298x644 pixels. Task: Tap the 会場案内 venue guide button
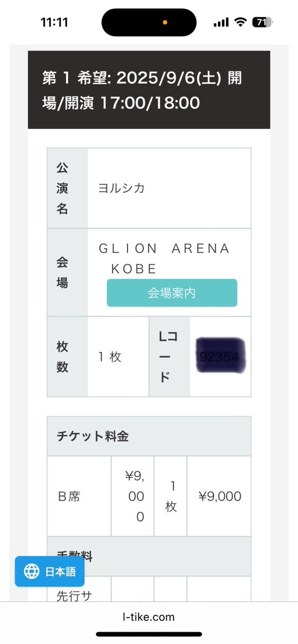172,293
